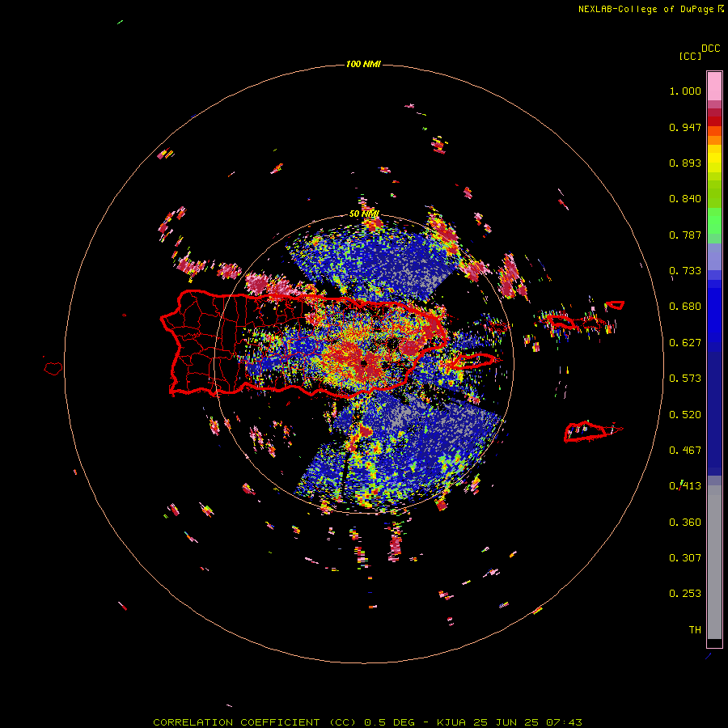Click the 0.307 legend value
Viewport: 728px width, 728px height.
tap(685, 558)
